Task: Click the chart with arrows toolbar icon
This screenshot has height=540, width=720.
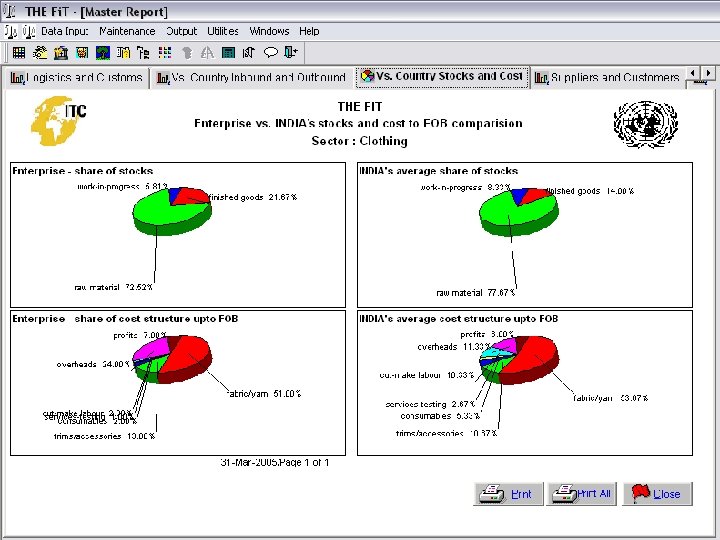Action: coord(249,53)
